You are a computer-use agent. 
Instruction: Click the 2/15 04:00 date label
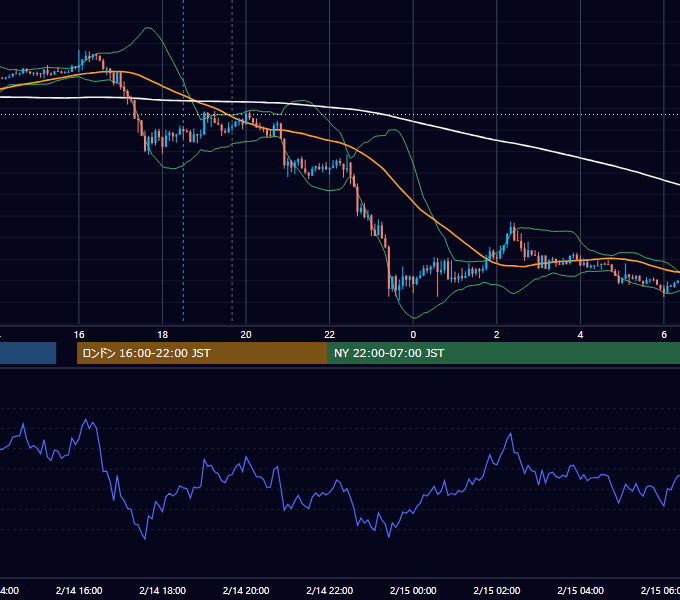pos(580,590)
